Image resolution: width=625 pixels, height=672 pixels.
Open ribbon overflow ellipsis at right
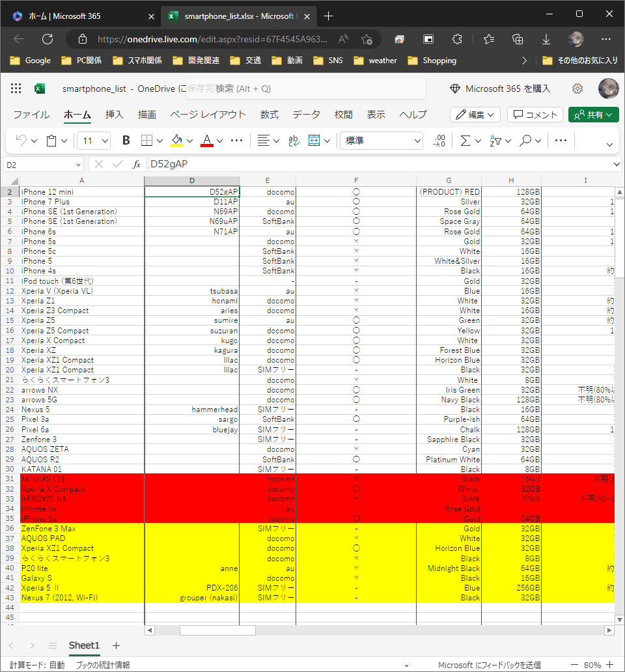[x=561, y=140]
